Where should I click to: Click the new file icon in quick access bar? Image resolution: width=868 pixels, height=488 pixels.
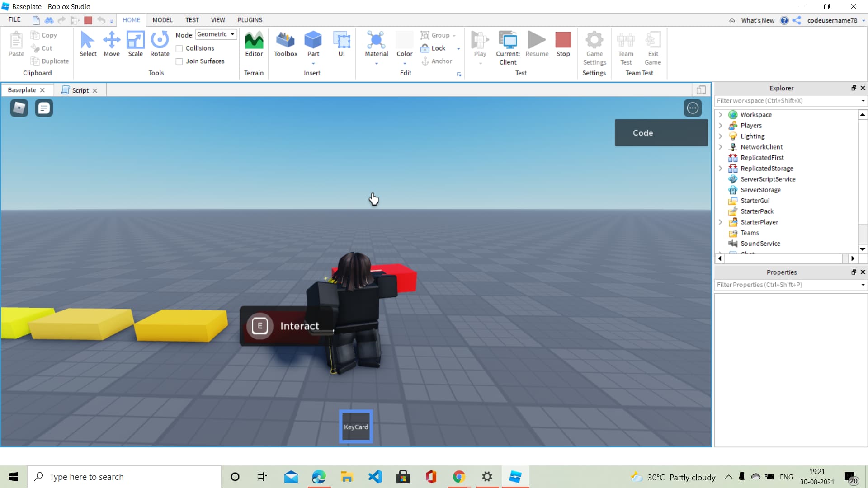click(36, 20)
